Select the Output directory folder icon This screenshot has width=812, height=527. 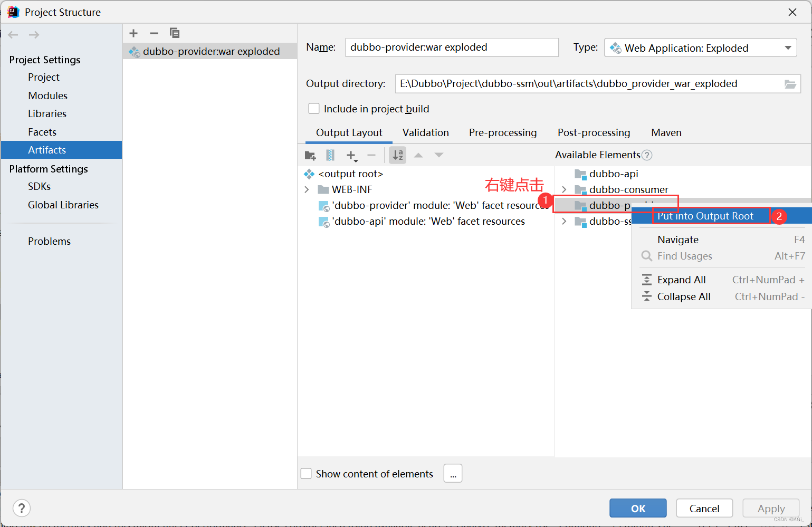[x=790, y=84]
